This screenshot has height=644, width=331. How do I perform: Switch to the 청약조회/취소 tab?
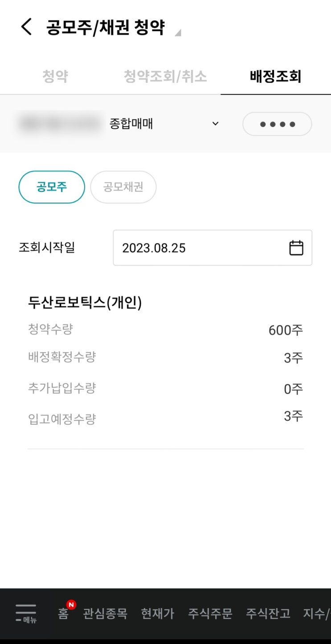165,77
